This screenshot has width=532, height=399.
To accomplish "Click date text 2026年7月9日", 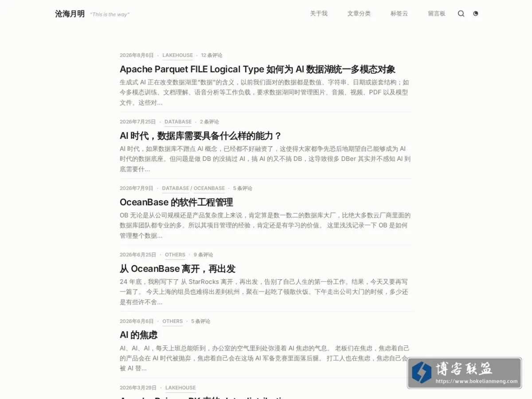I will point(137,188).
